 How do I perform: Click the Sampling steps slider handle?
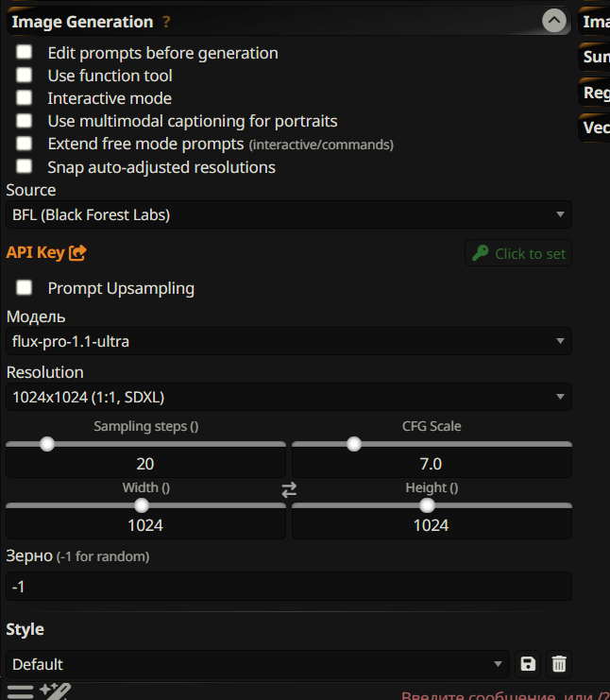tap(47, 444)
